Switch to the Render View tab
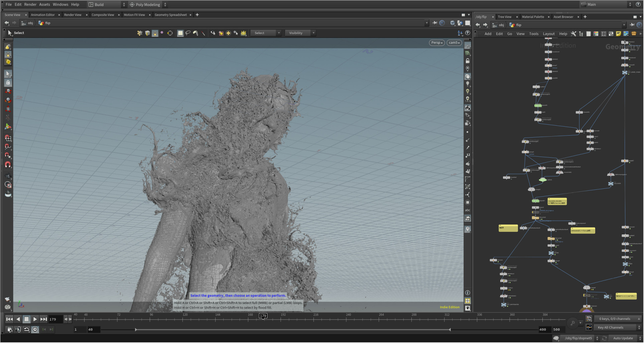The width and height of the screenshot is (644, 343). pos(73,15)
